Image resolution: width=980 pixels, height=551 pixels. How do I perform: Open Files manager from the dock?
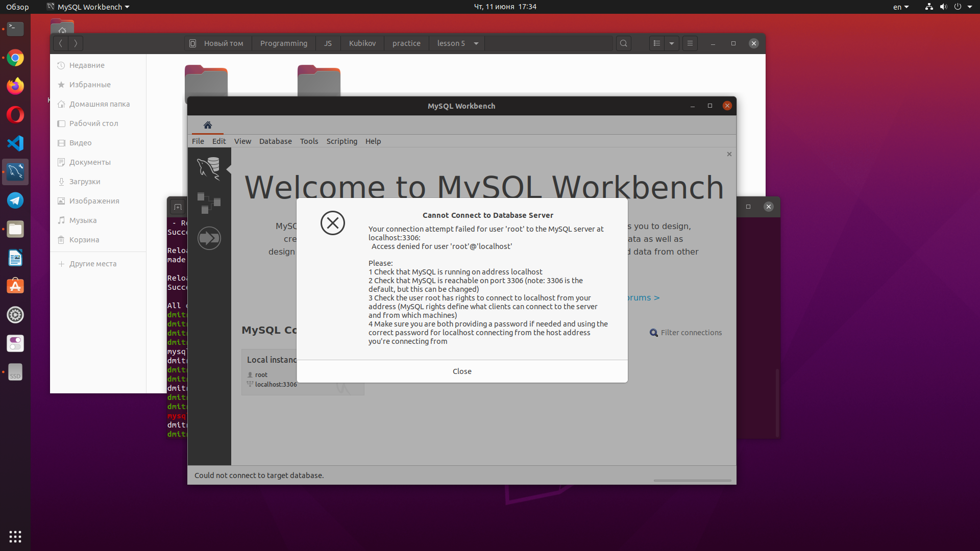point(15,229)
